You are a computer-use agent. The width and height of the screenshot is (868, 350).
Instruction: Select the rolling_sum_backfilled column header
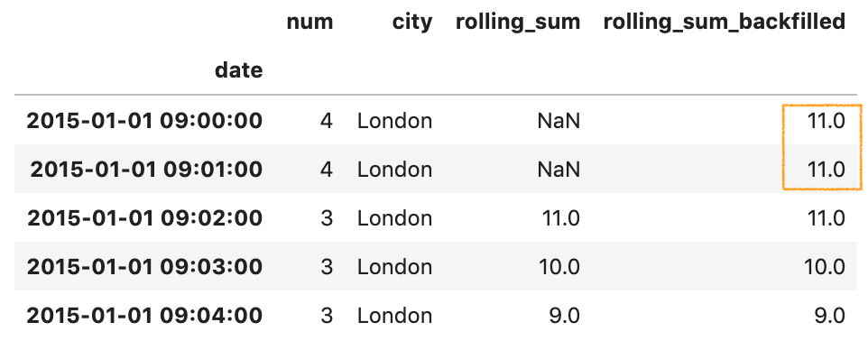point(724,23)
